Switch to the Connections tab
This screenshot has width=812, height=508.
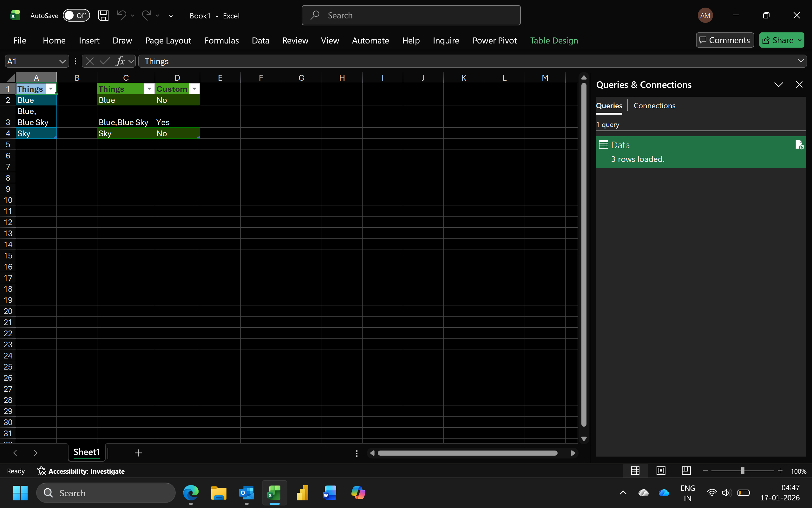click(x=654, y=105)
